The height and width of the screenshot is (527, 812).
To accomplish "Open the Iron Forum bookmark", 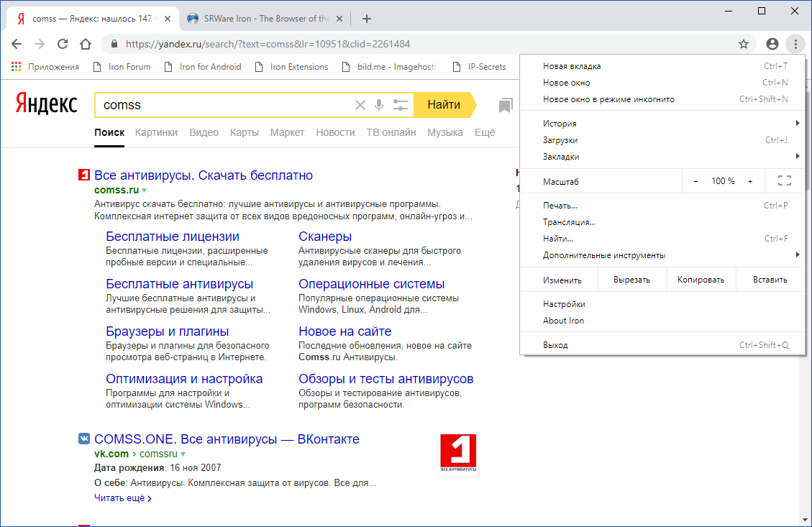I will pos(122,67).
